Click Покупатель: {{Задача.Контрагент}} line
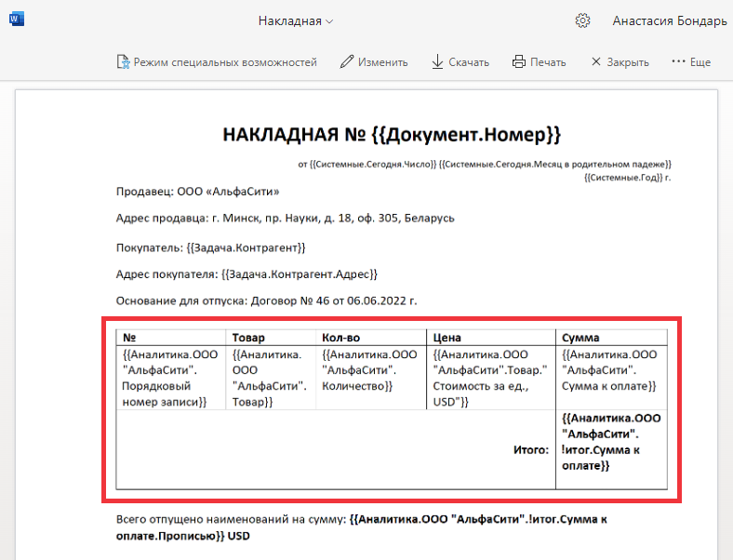733x560 pixels. coord(211,247)
